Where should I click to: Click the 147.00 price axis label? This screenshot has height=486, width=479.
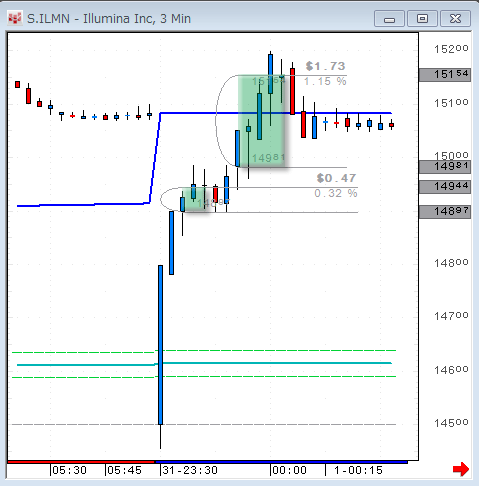coord(451,316)
